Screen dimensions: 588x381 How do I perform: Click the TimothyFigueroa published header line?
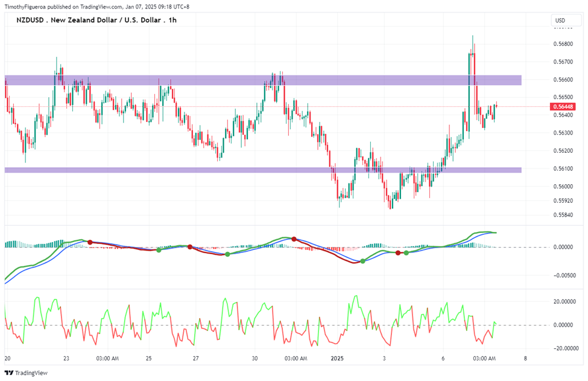(x=96, y=7)
